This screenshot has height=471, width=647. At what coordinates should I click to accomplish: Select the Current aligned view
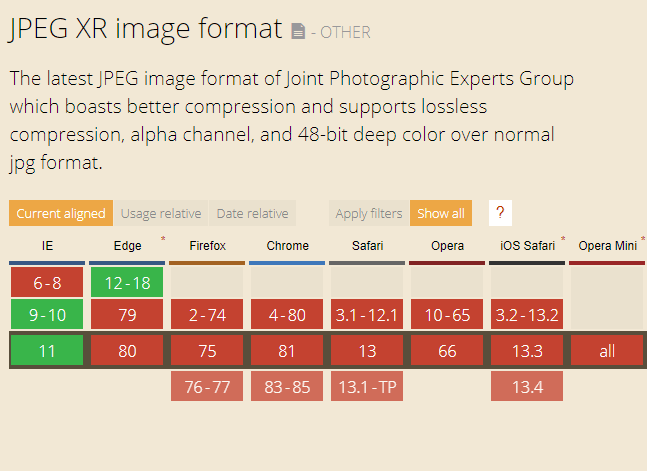click(x=60, y=213)
